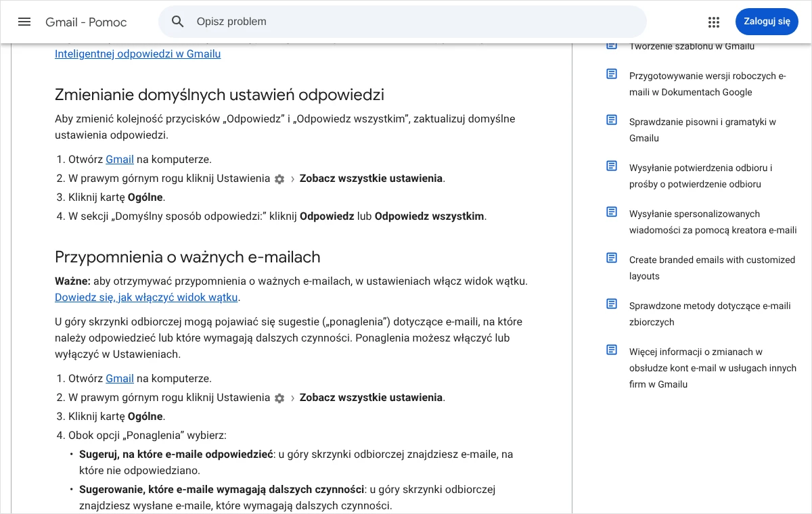812x514 pixels.
Task: Open the Gmail link in the reply defaults steps
Action: 120,160
